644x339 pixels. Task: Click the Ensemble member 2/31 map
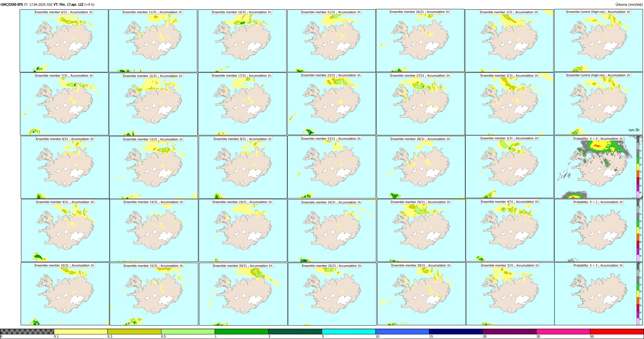coord(509,104)
